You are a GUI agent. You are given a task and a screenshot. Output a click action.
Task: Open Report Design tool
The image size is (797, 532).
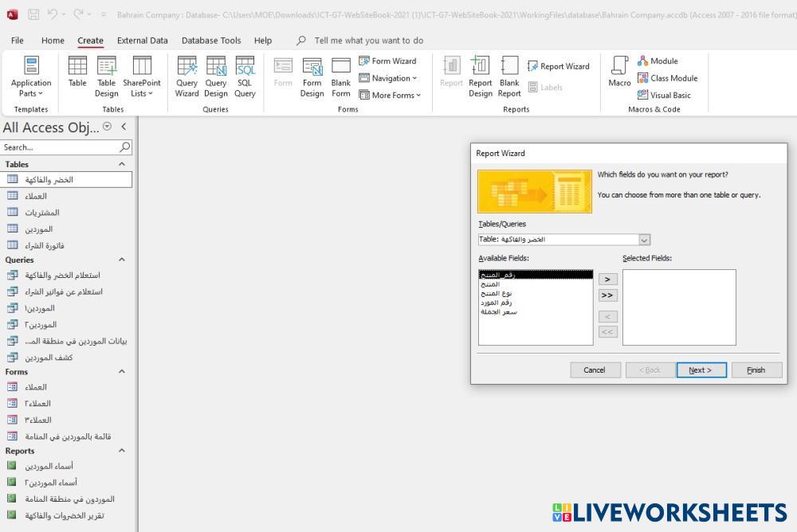pos(480,76)
